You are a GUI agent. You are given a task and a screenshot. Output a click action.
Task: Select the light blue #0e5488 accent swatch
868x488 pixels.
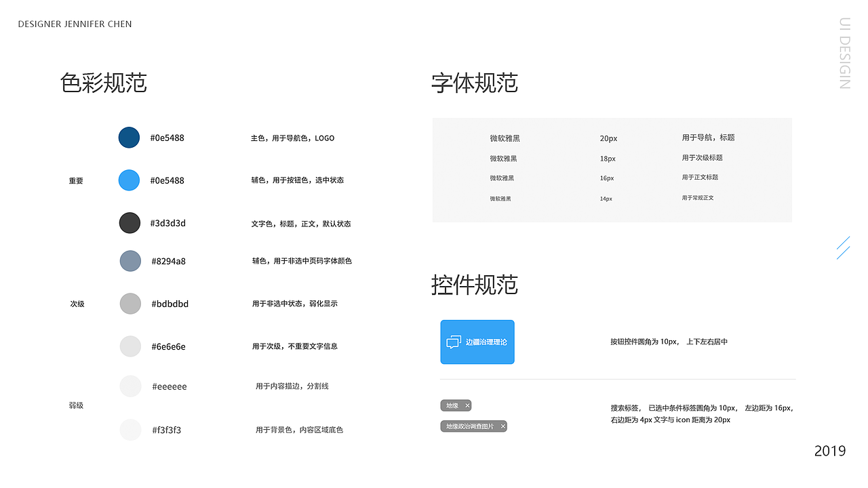tap(129, 180)
